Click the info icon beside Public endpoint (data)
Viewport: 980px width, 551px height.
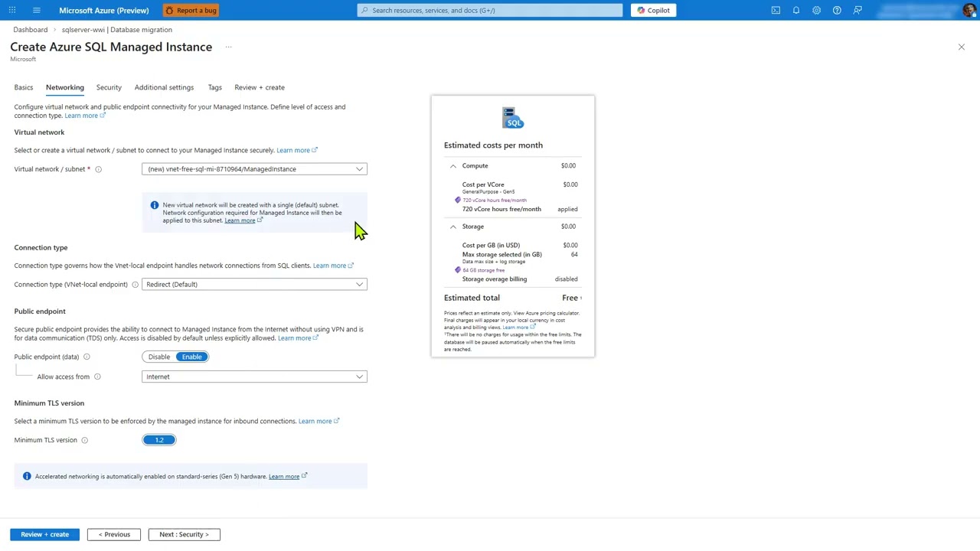coord(87,357)
